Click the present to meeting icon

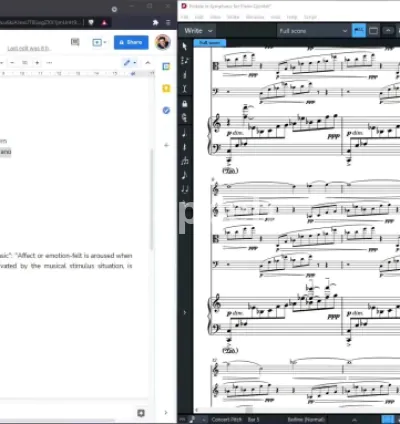point(97,42)
